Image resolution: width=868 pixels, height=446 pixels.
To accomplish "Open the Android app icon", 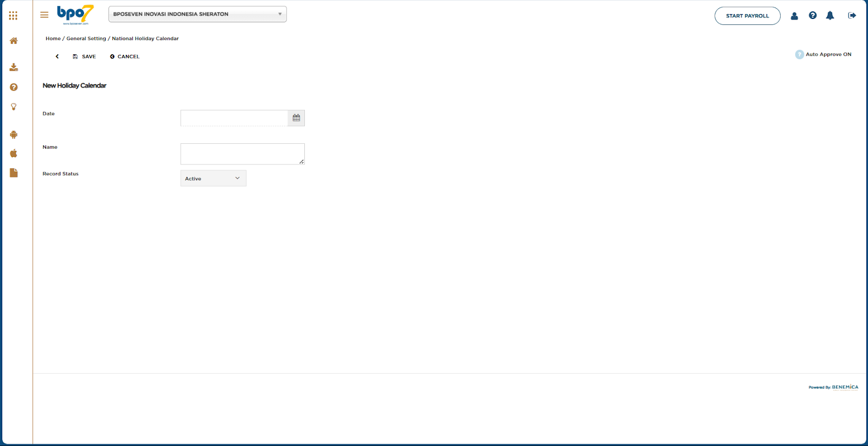I will click(x=14, y=135).
